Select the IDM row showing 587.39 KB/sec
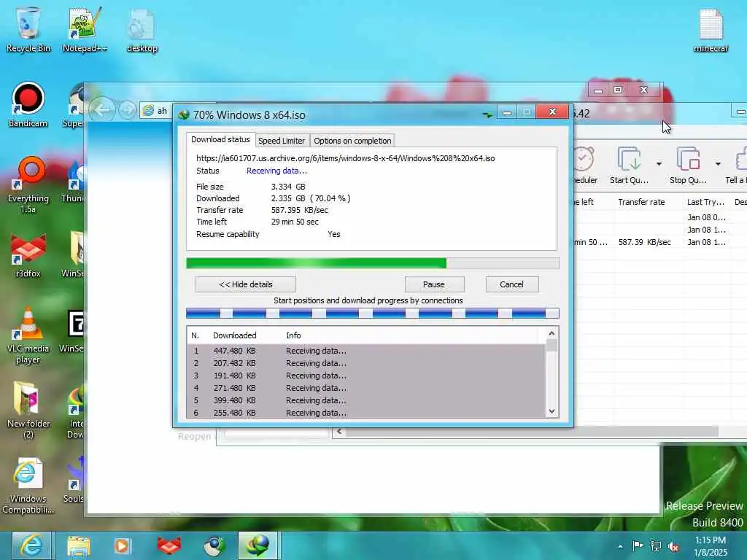747x560 pixels. click(659, 242)
